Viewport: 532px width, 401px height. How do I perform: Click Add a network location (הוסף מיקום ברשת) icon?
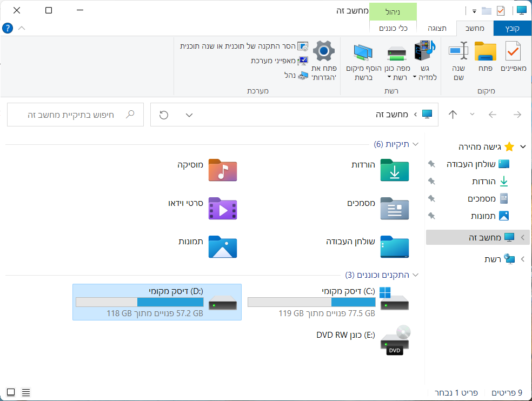click(x=363, y=53)
